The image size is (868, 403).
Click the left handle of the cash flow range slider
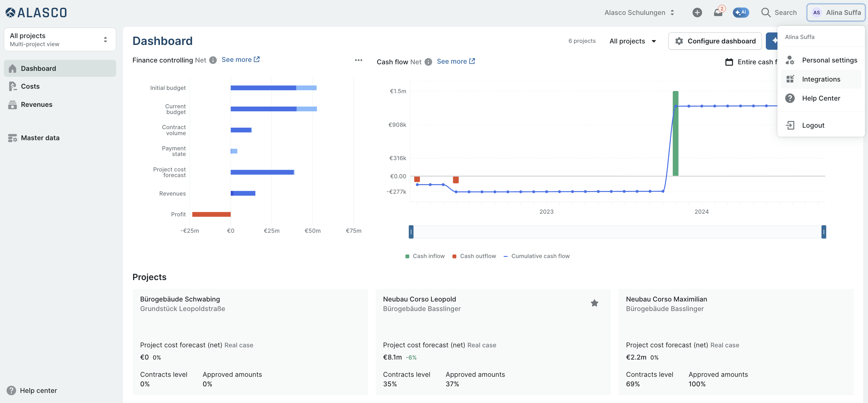[x=411, y=232]
